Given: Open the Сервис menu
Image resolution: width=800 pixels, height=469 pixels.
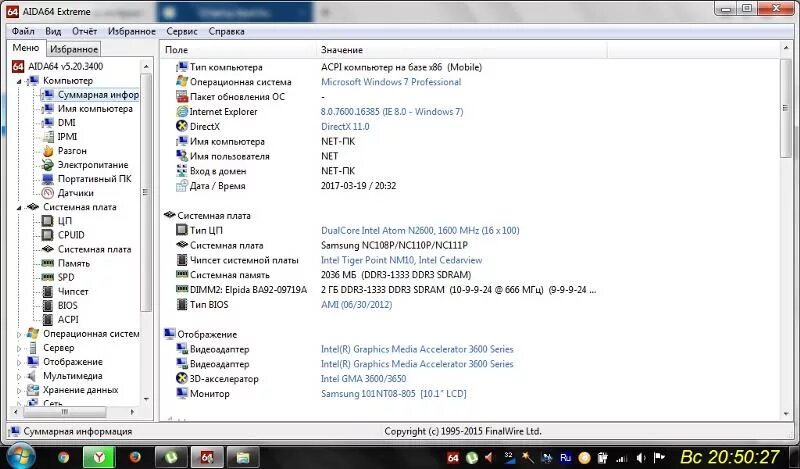Looking at the screenshot, I should (x=182, y=31).
